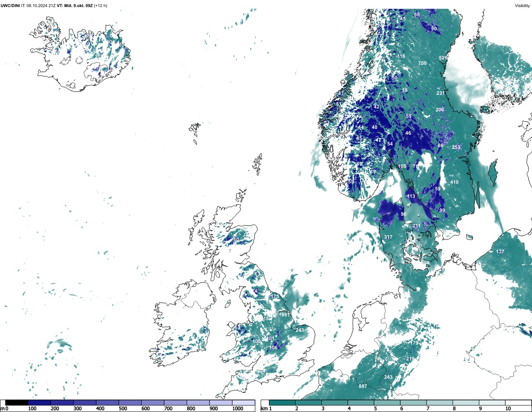532x412 pixels.
Task: Click the map value '99'
Action: 442,210
